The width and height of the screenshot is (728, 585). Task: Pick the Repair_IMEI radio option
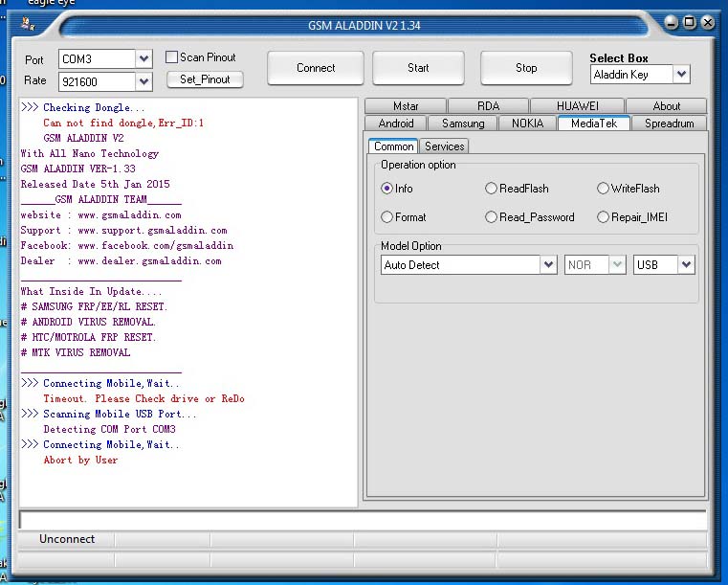[x=603, y=217]
